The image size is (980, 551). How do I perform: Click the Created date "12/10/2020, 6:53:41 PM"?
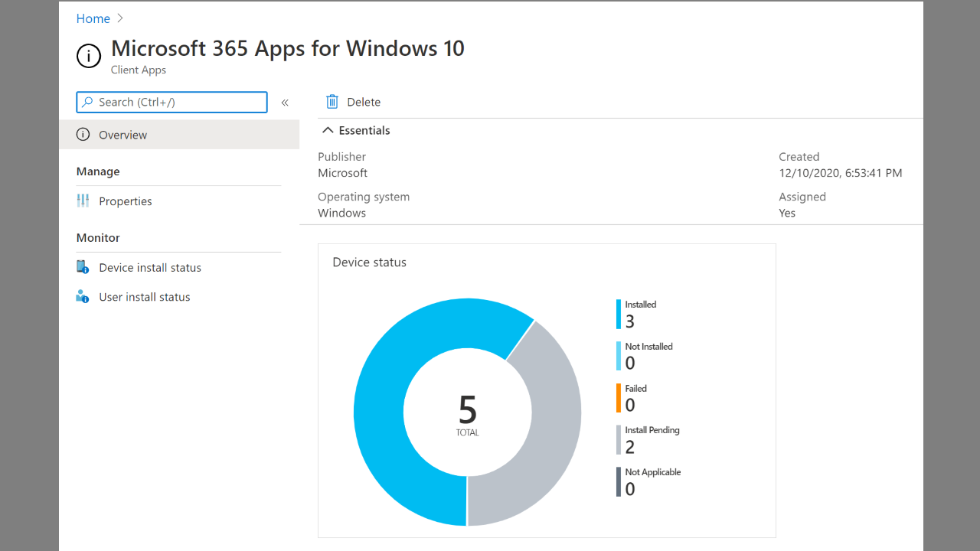841,173
